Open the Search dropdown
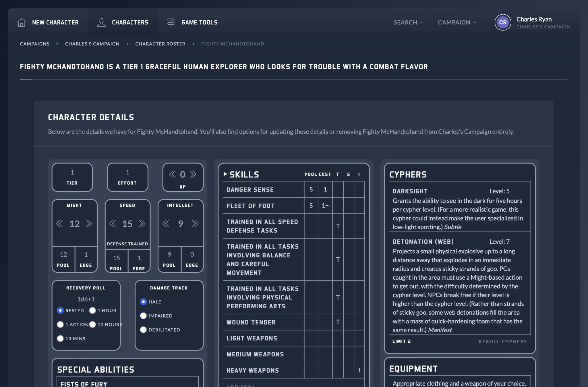 point(408,22)
